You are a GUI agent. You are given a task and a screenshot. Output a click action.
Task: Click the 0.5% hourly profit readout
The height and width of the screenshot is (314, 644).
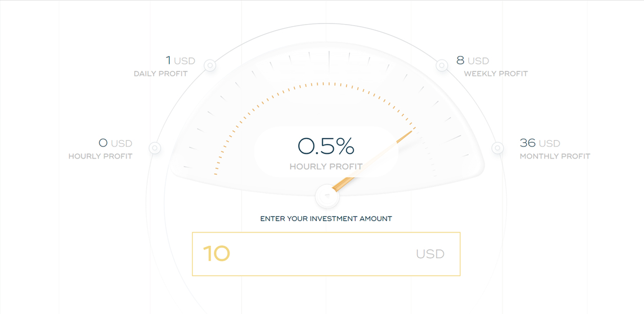(326, 146)
